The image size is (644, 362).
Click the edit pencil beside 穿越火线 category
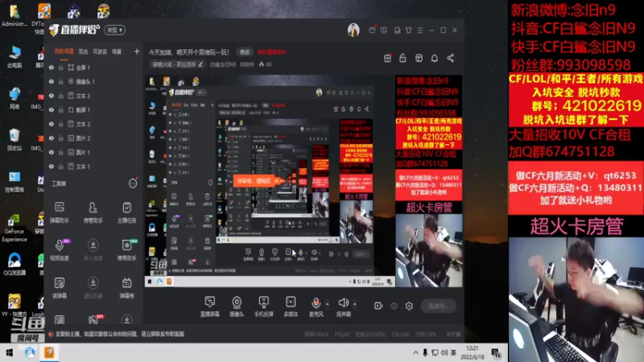200,64
